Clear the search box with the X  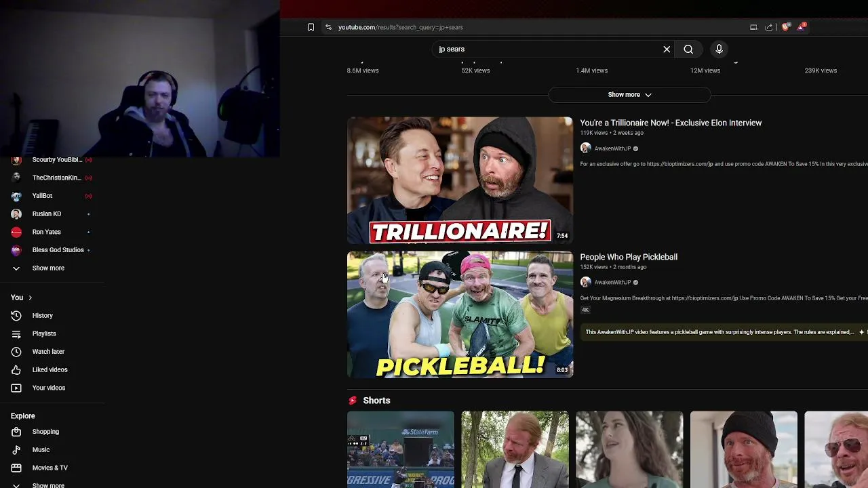pyautogui.click(x=667, y=49)
